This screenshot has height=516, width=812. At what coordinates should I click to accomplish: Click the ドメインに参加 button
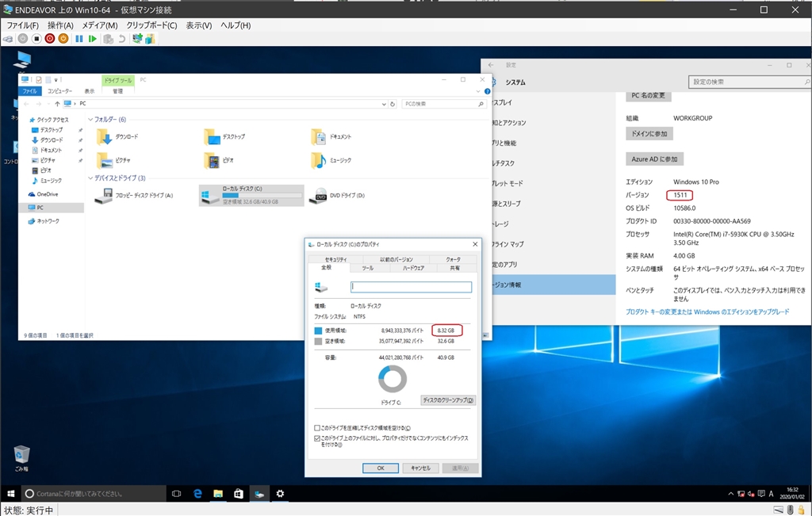(x=649, y=133)
